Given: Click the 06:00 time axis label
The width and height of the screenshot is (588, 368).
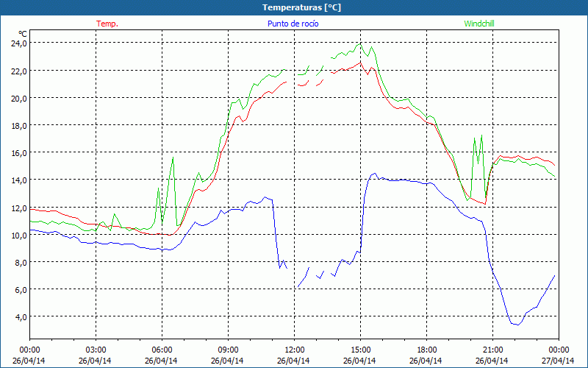Looking at the screenshot, I should coord(162,350).
